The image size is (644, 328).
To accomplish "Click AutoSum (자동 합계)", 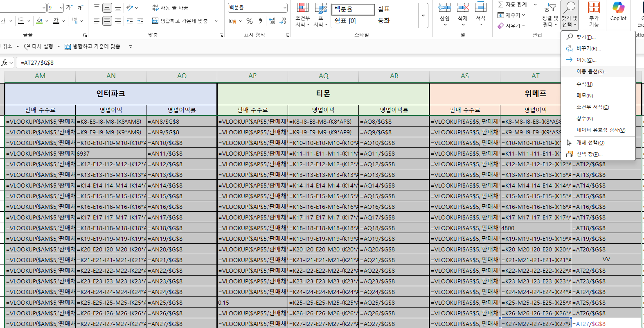I will pos(513,5).
